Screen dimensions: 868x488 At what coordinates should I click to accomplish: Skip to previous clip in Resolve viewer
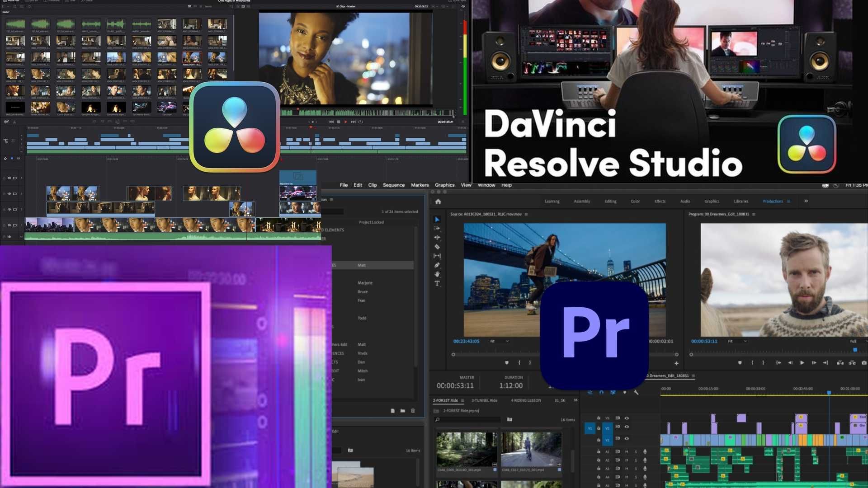click(331, 122)
